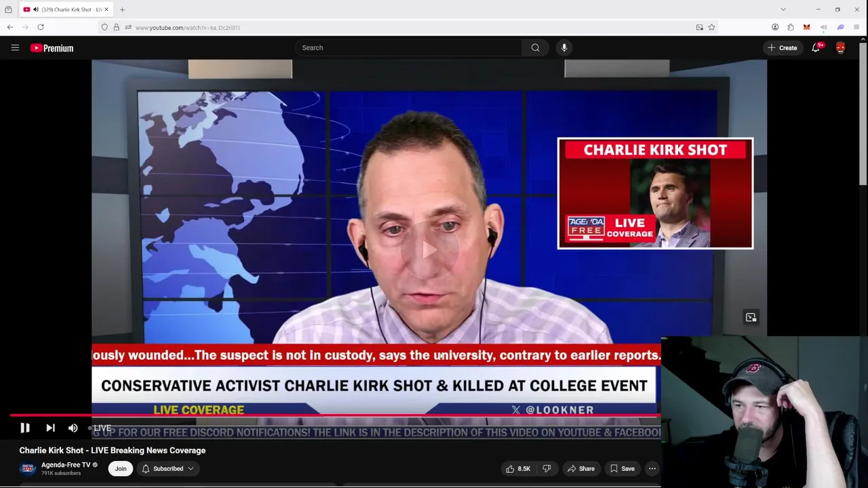
Task: Go back in browser history
Action: 10,27
